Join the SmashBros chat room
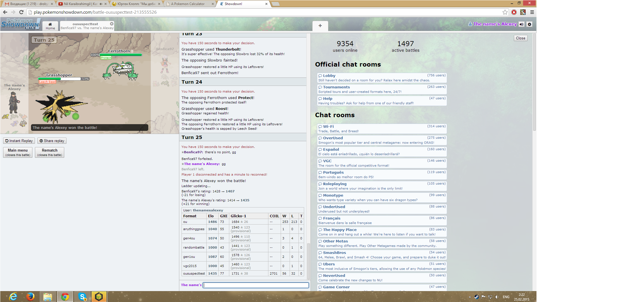Screen dimensions: 644x302 [382, 255]
